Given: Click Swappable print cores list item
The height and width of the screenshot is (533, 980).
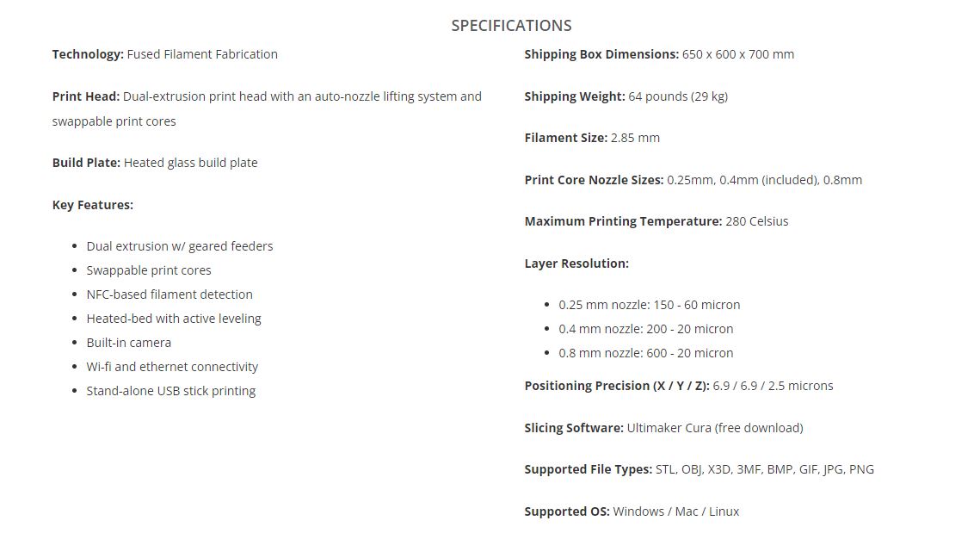Looking at the screenshot, I should click(x=149, y=270).
